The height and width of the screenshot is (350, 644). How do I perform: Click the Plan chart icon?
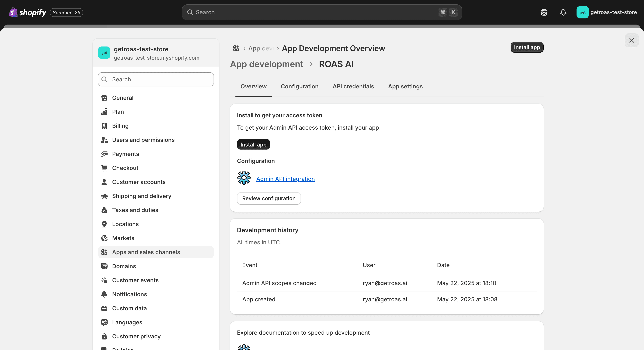click(x=104, y=112)
